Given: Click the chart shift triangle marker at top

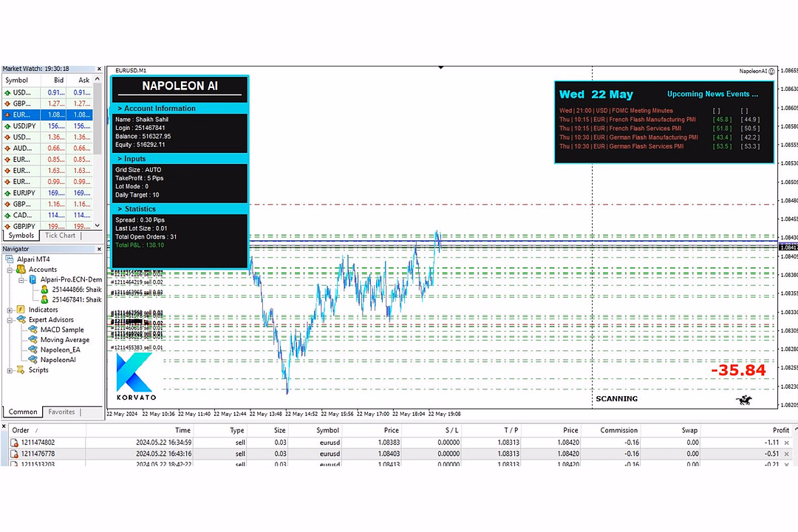Looking at the screenshot, I should coord(440,68).
